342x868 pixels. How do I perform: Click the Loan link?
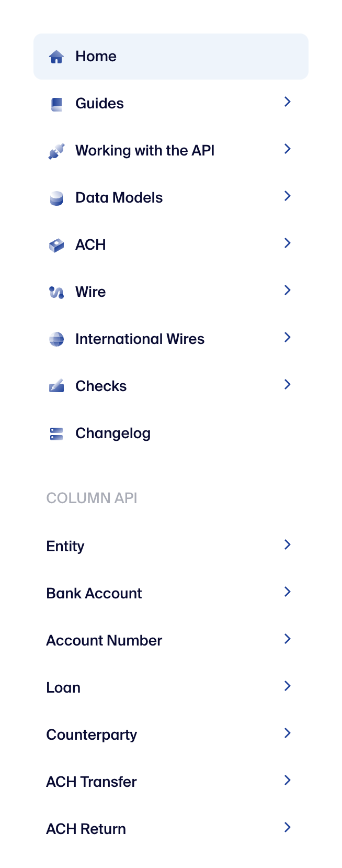[63, 687]
